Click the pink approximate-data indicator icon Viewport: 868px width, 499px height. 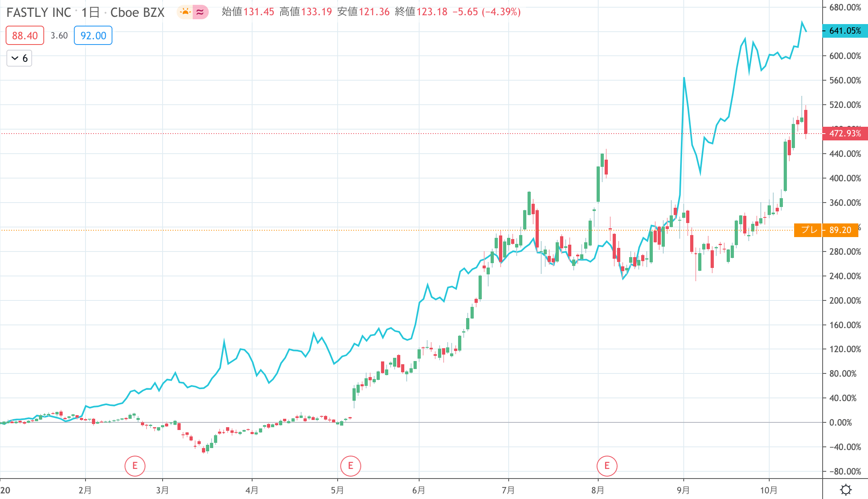coord(200,12)
